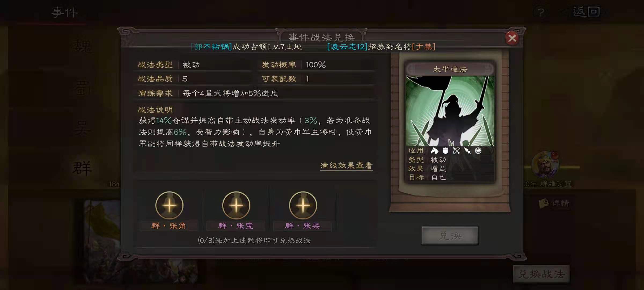Image resolution: width=644 pixels, height=290 pixels.
Task: Select the 群 faction tab
Action: click(82, 168)
